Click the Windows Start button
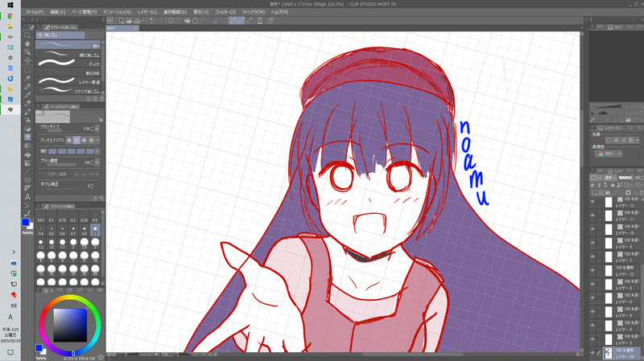This screenshot has width=644, height=361. tap(10, 5)
